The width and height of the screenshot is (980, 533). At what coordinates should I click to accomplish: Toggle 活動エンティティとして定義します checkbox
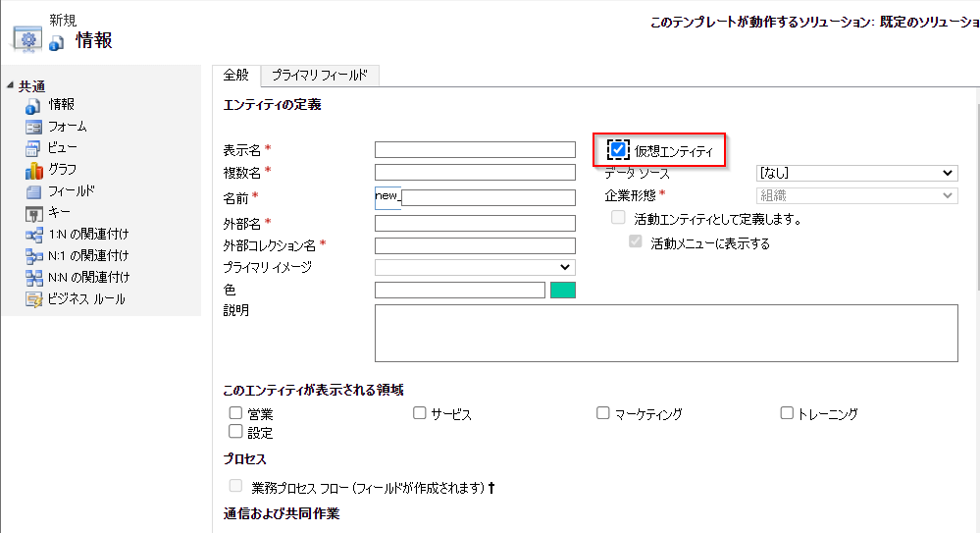click(x=618, y=218)
